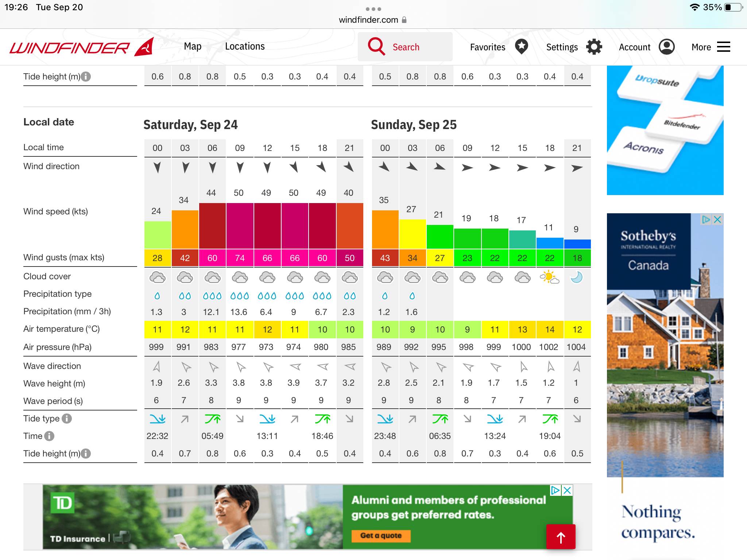Viewport: 747px width, 560px height.
Task: Open Account profile icon
Action: tap(667, 47)
